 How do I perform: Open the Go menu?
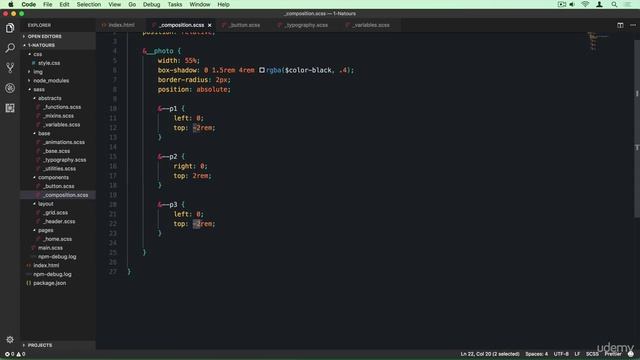tap(132, 4)
